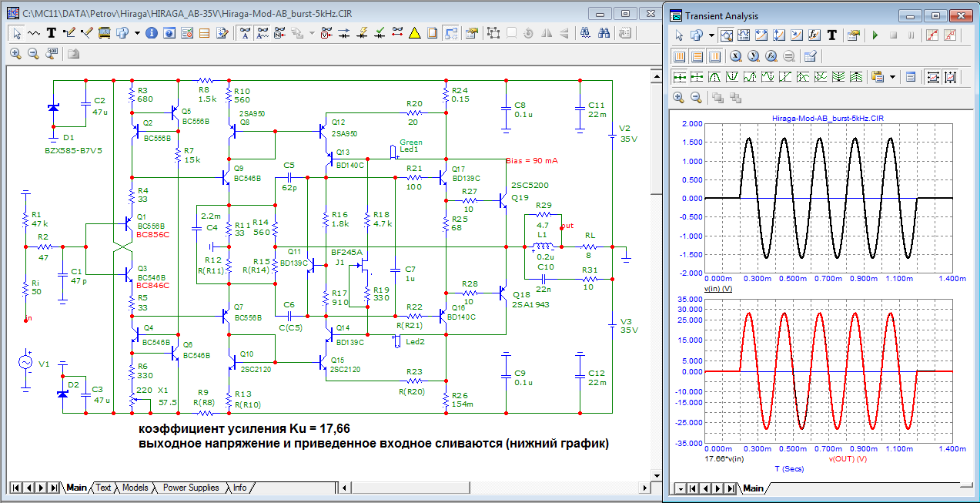Screen dimensions: 980x503
Task: Click the Info (blue i) icon
Action: click(152, 33)
